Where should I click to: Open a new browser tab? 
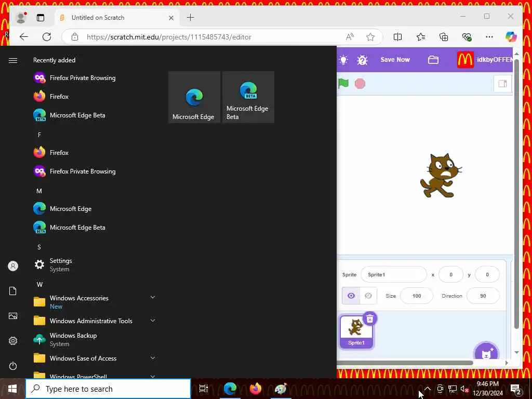[190, 17]
